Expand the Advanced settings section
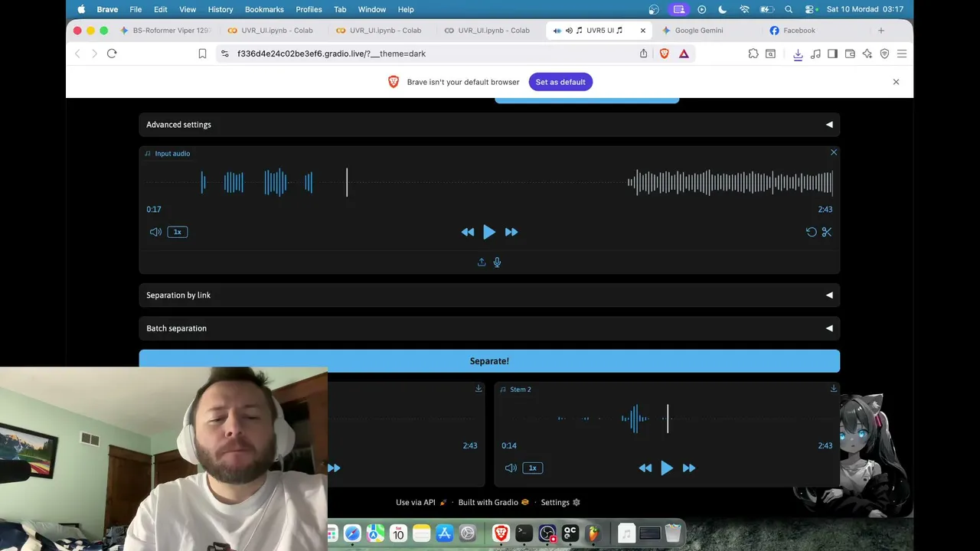 489,125
